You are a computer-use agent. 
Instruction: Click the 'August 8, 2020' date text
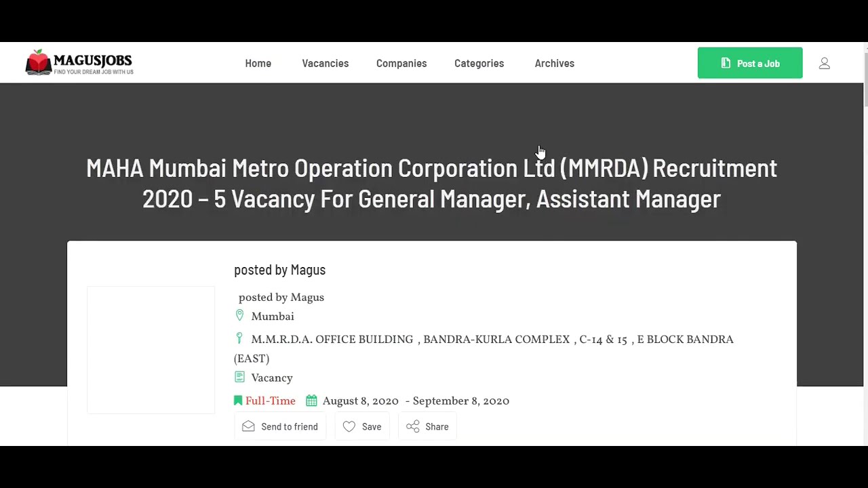point(361,401)
